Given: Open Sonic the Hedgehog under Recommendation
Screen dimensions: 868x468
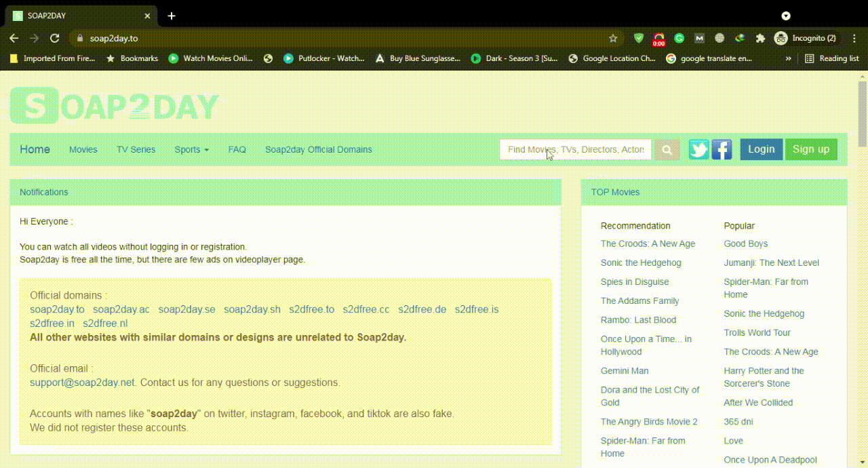Looking at the screenshot, I should tap(641, 263).
